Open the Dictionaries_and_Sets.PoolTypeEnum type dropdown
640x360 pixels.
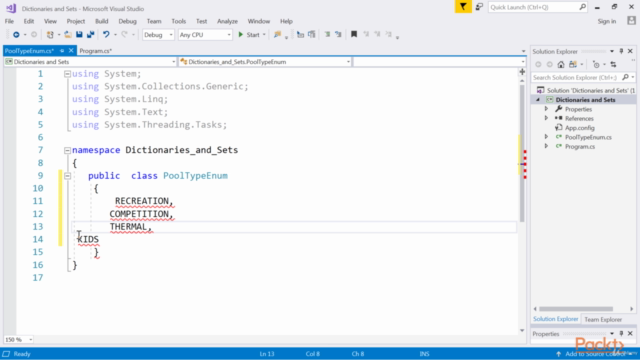point(265,62)
